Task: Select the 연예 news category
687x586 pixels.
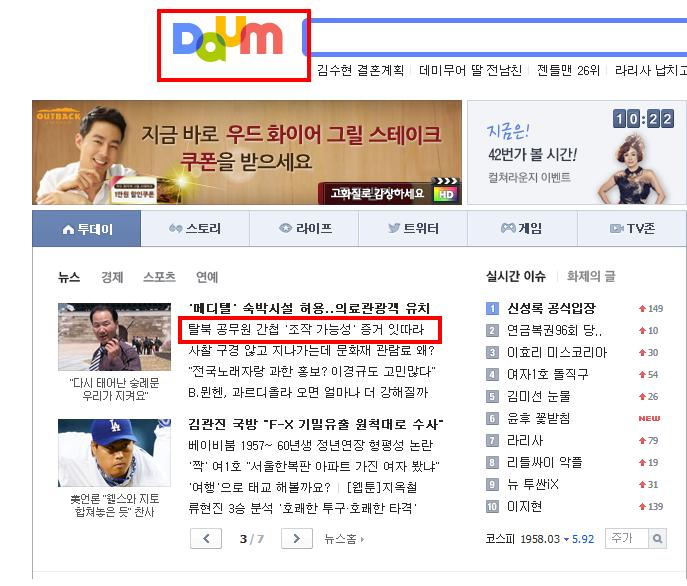Action: (x=207, y=277)
